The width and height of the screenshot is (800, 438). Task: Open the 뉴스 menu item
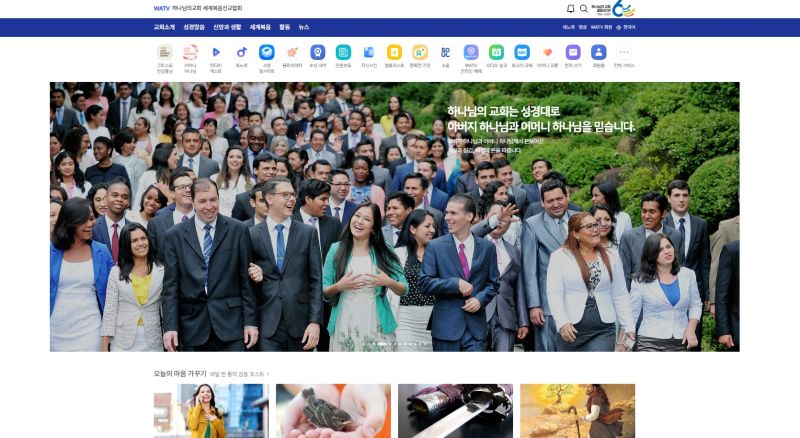tap(304, 27)
